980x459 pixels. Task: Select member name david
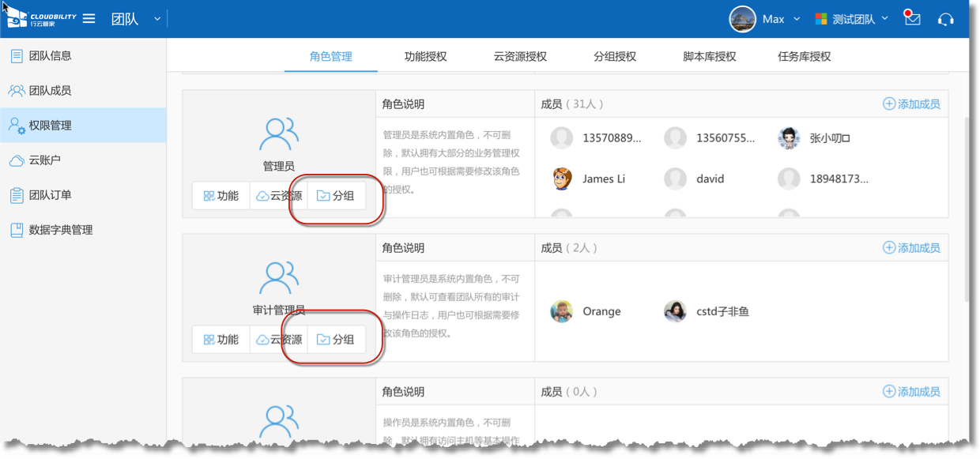(710, 179)
